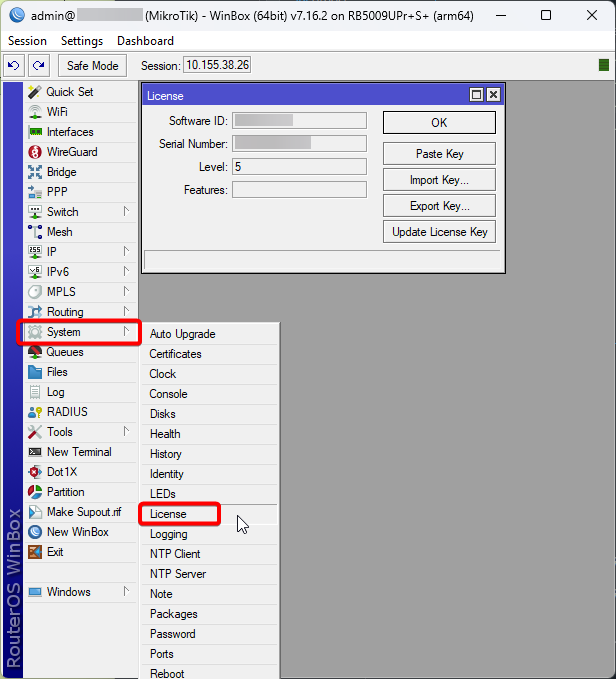Click the Make Supout.rif icon
The image size is (616, 679).
(35, 512)
